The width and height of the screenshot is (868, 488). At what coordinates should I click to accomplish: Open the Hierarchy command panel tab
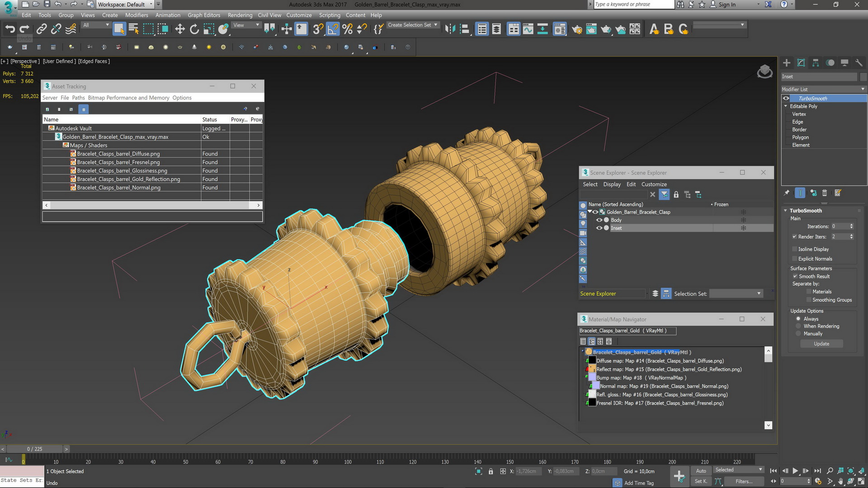point(816,63)
